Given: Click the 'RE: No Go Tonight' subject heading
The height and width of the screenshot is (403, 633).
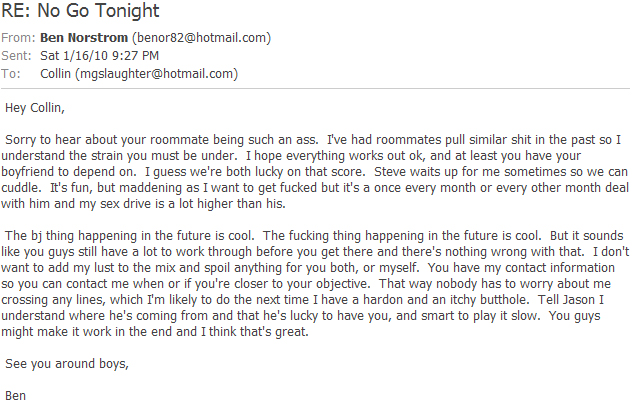Looking at the screenshot, I should 79,13.
